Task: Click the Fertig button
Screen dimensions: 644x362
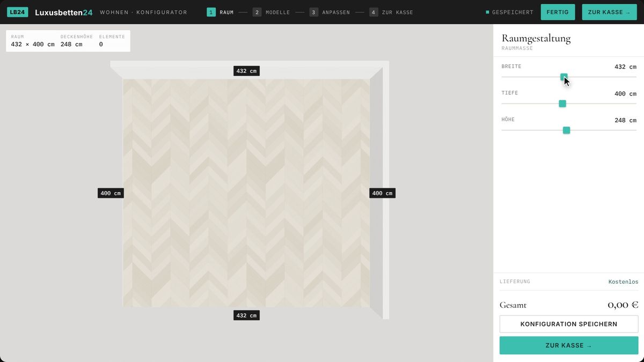Action: pos(558,12)
